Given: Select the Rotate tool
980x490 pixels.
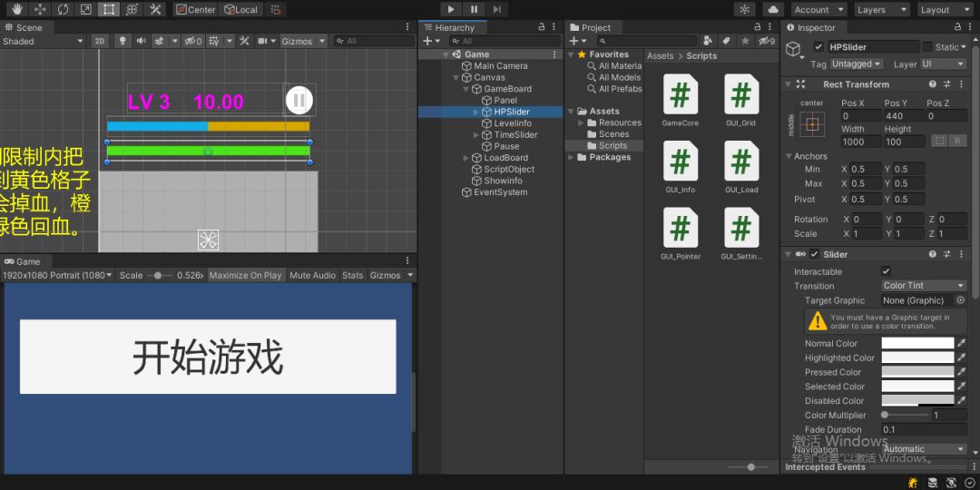Looking at the screenshot, I should 63,9.
